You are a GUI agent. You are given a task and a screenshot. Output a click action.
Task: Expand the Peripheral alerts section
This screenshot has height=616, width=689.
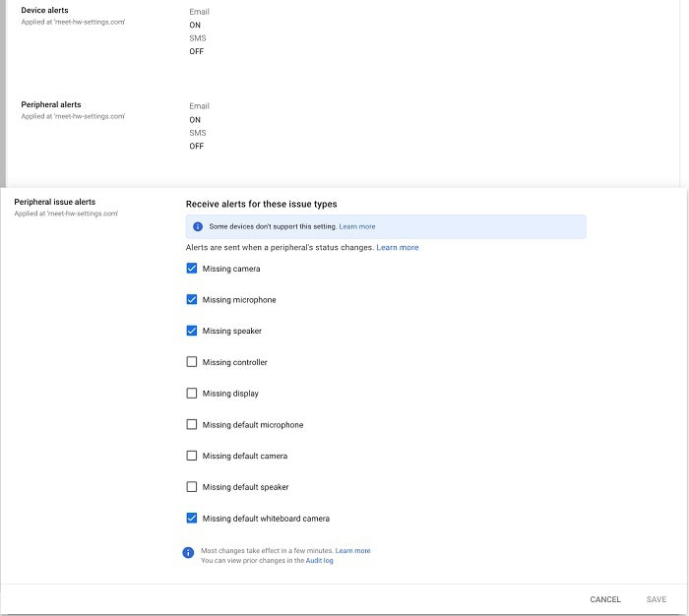tap(51, 104)
